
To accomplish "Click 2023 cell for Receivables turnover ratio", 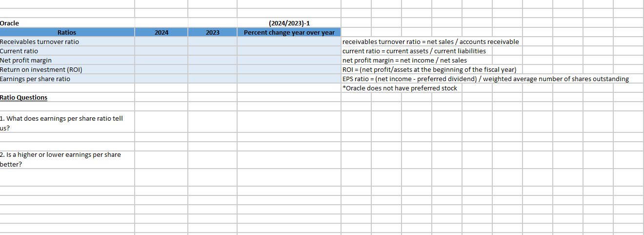I will click(212, 42).
